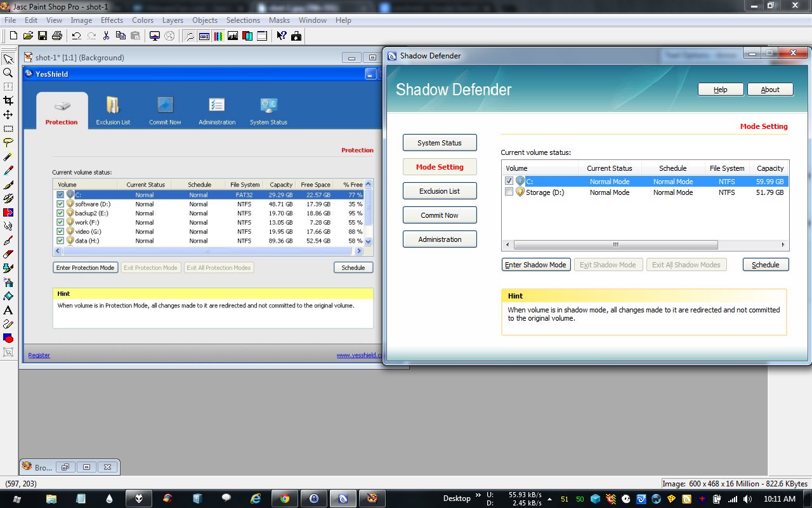Undo the last action in Paint Shop Pro
This screenshot has width=812, height=508.
[76, 36]
